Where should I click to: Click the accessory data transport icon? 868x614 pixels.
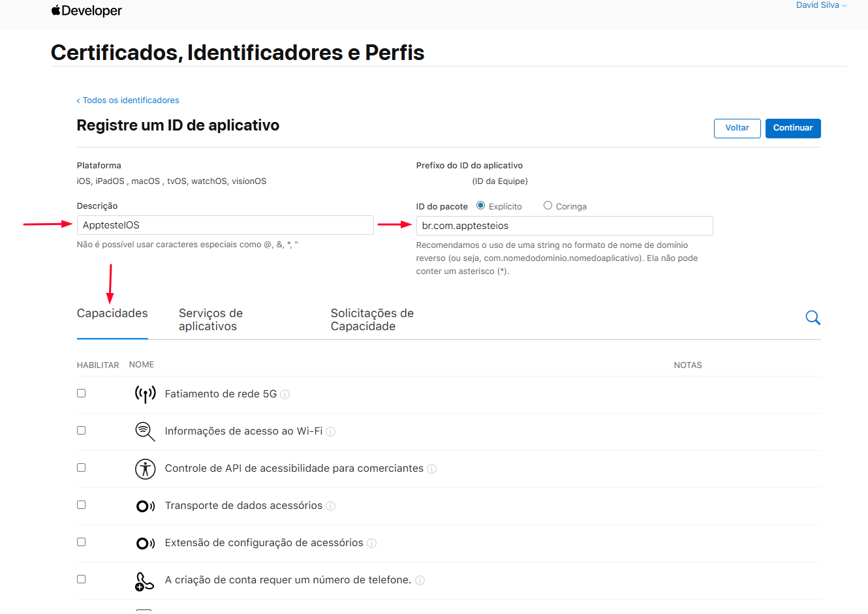[145, 506]
